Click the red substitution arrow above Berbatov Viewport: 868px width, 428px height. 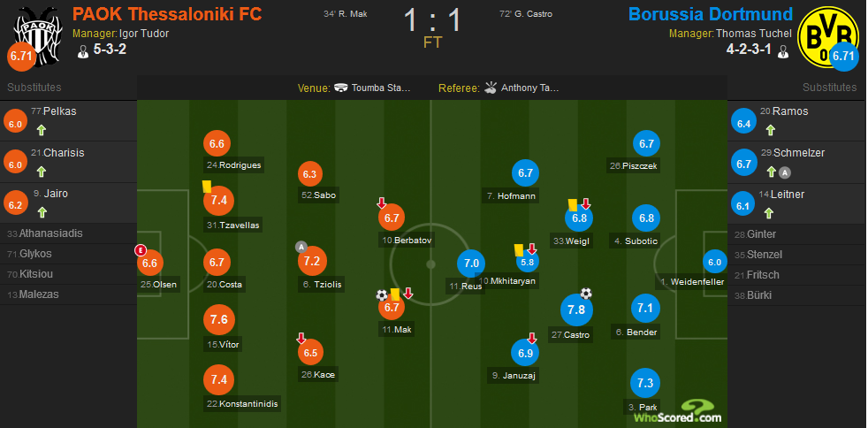pos(382,203)
